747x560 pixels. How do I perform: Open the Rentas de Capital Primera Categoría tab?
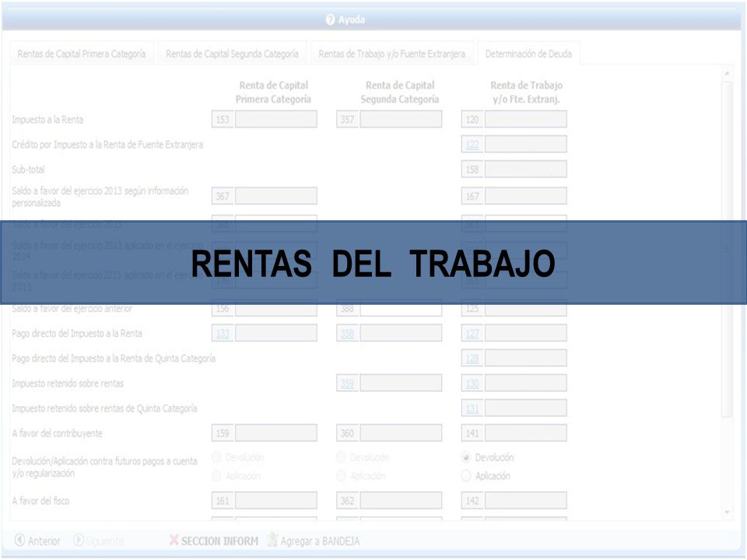(x=82, y=54)
